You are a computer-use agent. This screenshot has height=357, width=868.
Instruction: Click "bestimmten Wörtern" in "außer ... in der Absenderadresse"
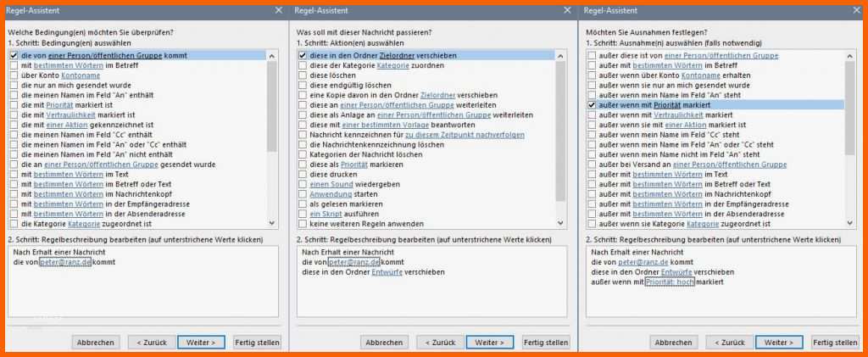coord(668,214)
